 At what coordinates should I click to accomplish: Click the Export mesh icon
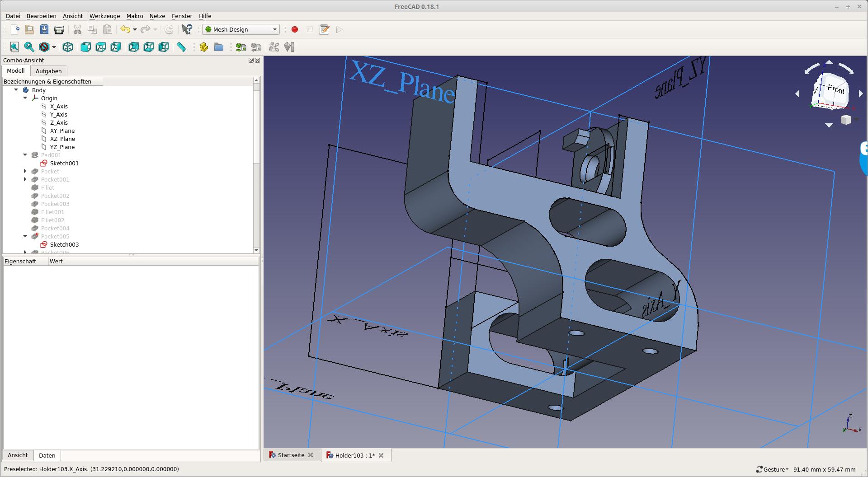pos(256,47)
